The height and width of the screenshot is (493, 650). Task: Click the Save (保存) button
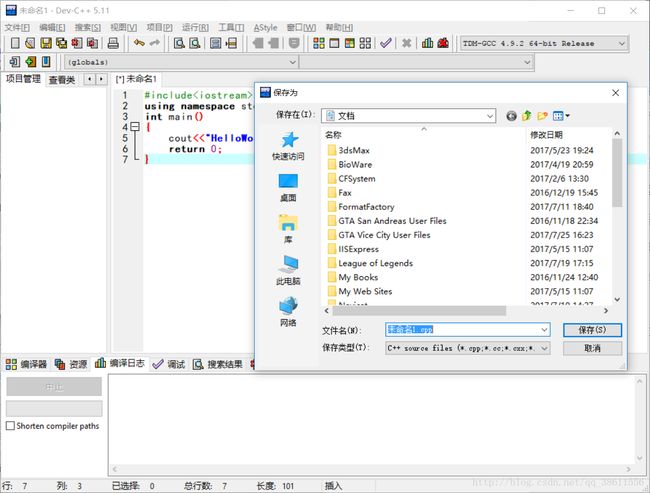(592, 330)
